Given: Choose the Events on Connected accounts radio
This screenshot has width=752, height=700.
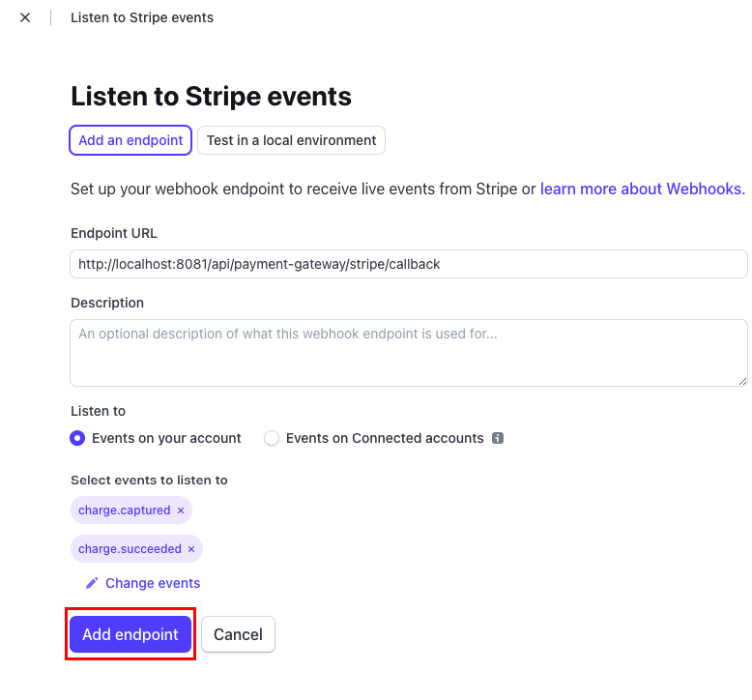Looking at the screenshot, I should click(272, 438).
